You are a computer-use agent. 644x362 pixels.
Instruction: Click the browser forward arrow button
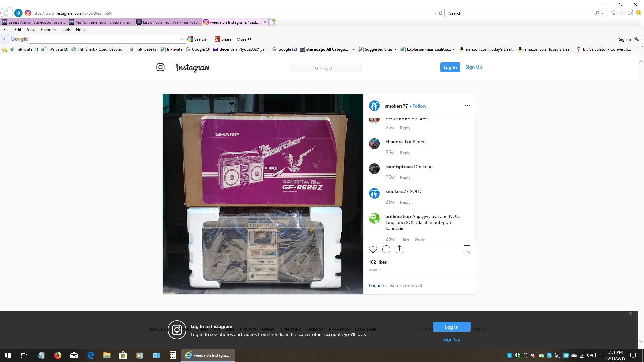[18, 13]
